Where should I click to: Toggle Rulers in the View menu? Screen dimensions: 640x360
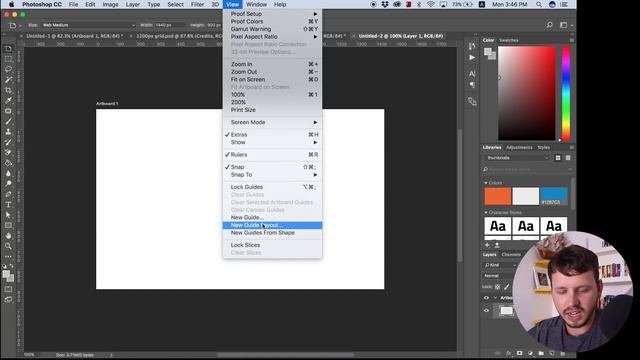[x=272, y=155]
